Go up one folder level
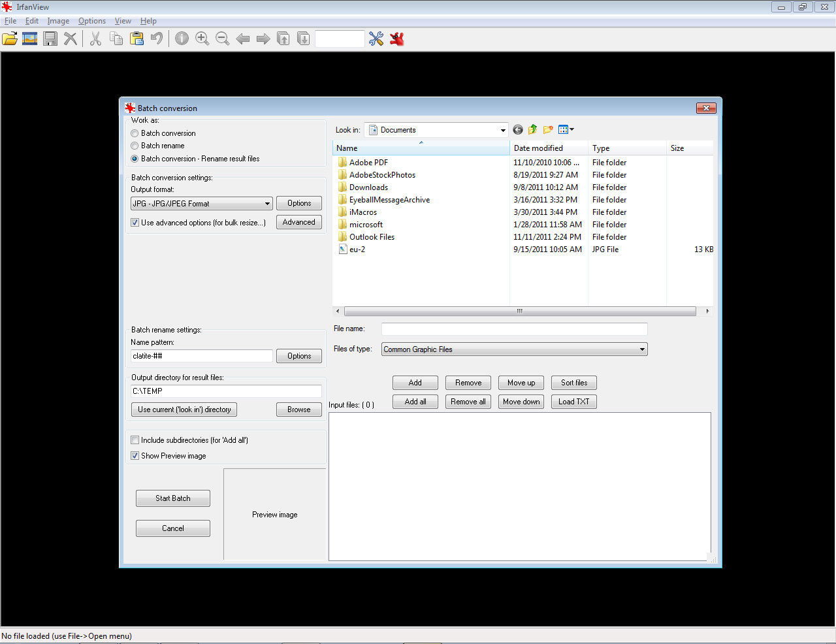Viewport: 836px width, 644px height. [x=533, y=130]
